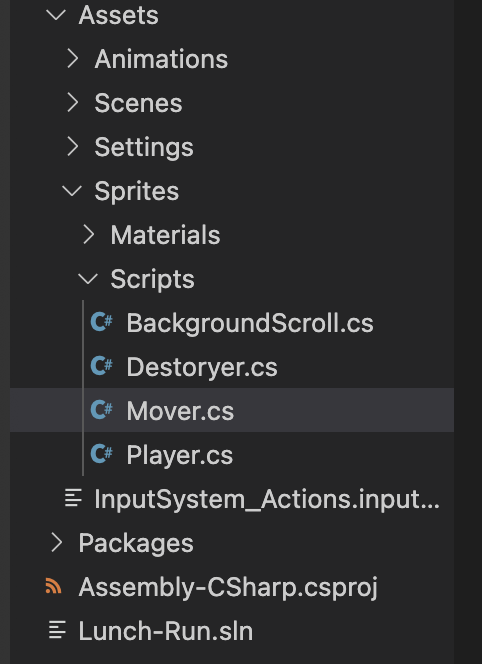
Task: Click the file icon beside InputSystem_Actions
Action: coord(73,498)
